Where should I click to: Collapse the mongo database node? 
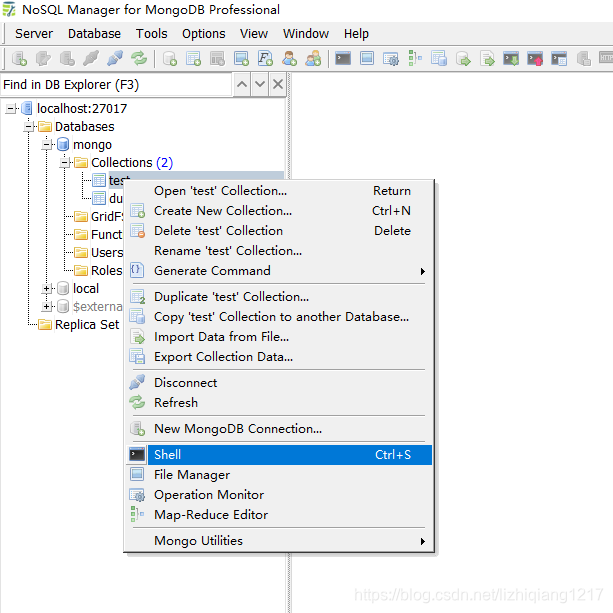(47, 145)
